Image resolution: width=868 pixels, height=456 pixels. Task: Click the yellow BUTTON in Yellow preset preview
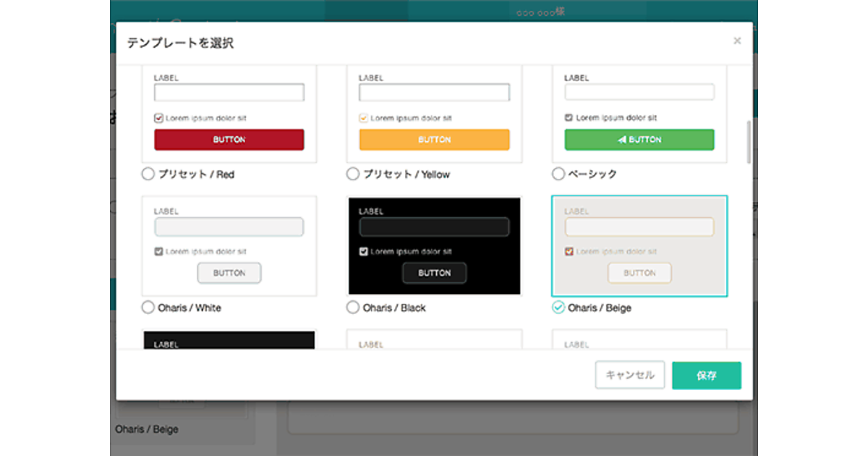(434, 140)
